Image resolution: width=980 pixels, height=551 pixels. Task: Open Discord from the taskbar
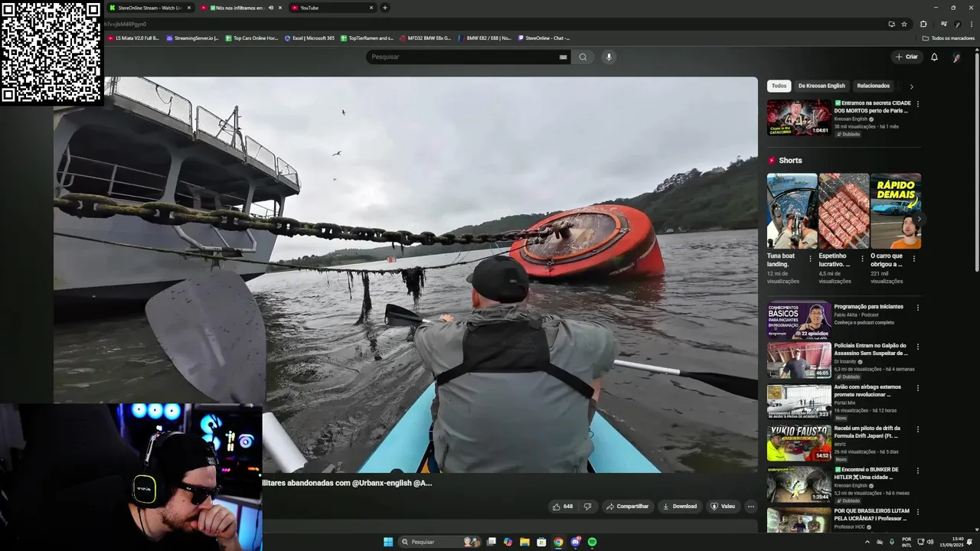[576, 542]
